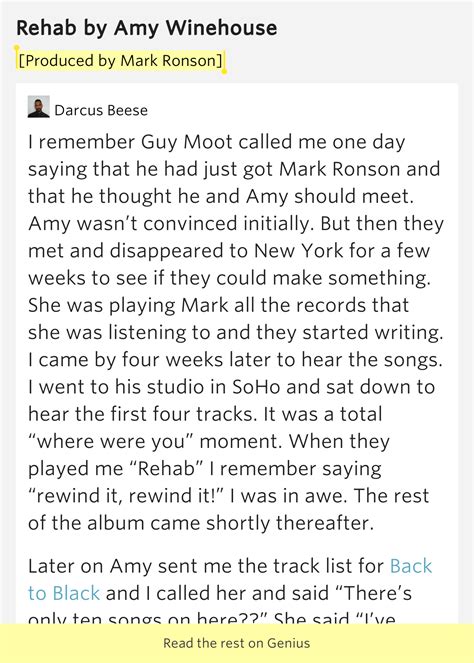The width and height of the screenshot is (474, 663).
Task: Follow the "to Black" link text
Action: pyautogui.click(x=64, y=593)
